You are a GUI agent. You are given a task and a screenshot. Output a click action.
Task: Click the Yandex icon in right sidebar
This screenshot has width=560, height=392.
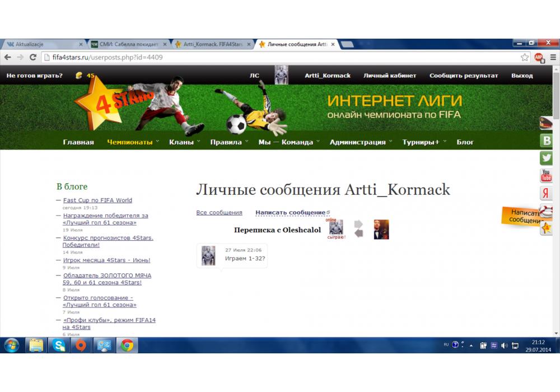[547, 193]
